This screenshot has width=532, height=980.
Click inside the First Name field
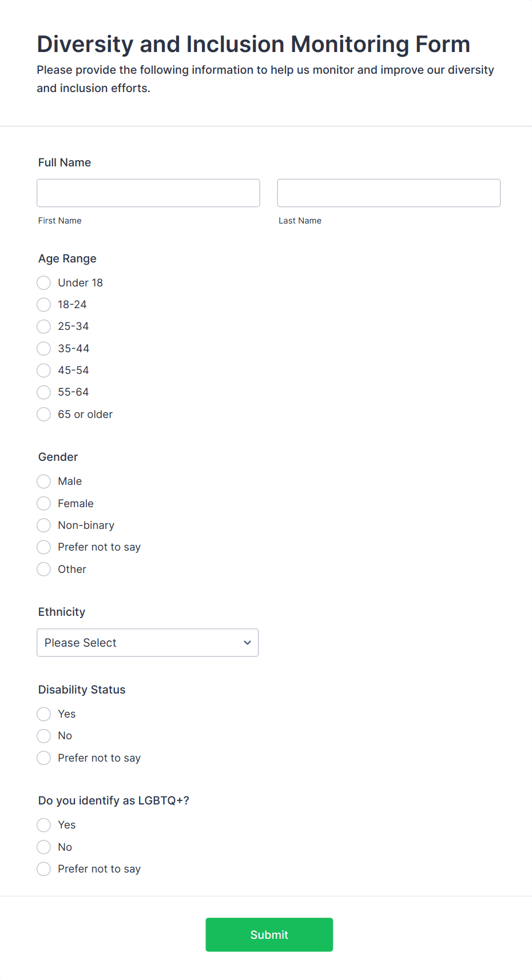(148, 193)
